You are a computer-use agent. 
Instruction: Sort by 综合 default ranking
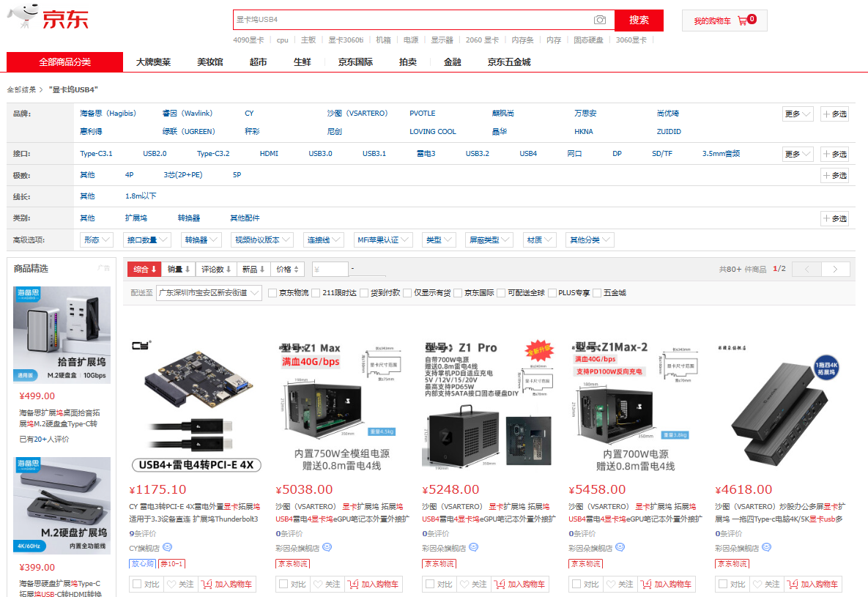click(x=144, y=269)
